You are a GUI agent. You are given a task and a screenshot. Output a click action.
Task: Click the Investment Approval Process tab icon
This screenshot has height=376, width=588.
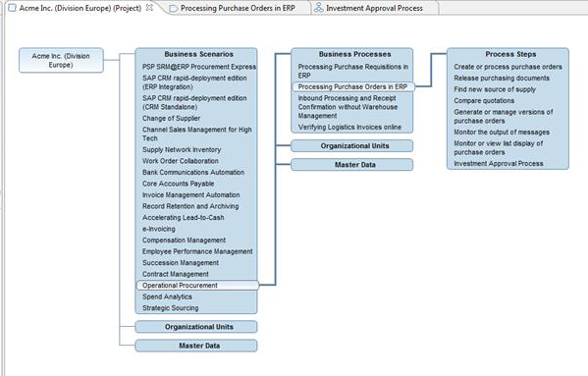[x=319, y=8]
